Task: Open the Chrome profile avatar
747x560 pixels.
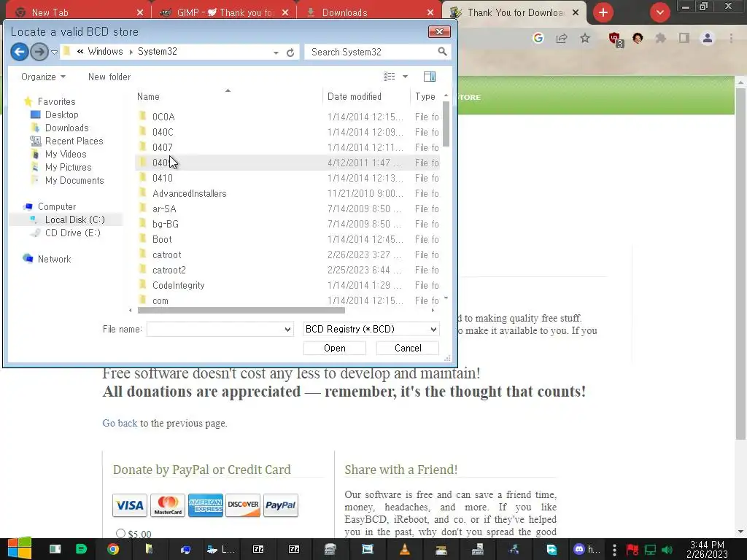Action: [x=708, y=38]
